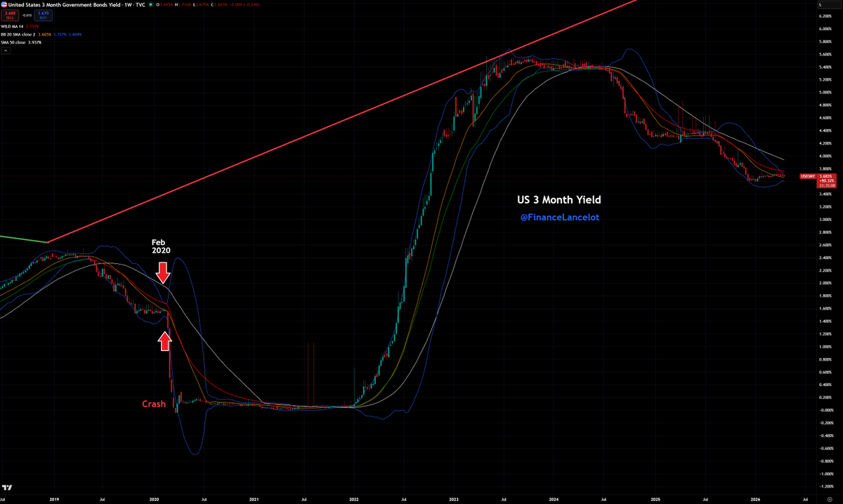This screenshot has height=504, width=843.
Task: Collapse the indicator legend with the arrow below SMA 50
Action: pos(6,51)
